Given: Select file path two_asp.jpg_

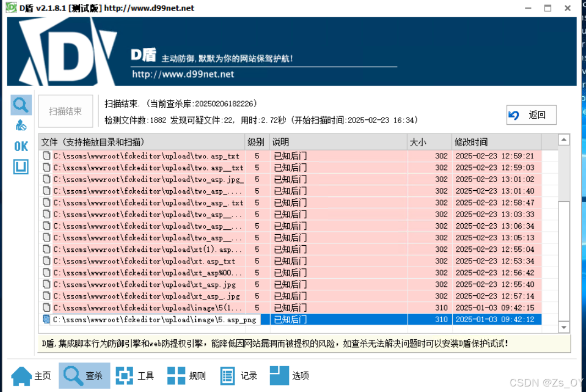Looking at the screenshot, I should pos(149,180).
